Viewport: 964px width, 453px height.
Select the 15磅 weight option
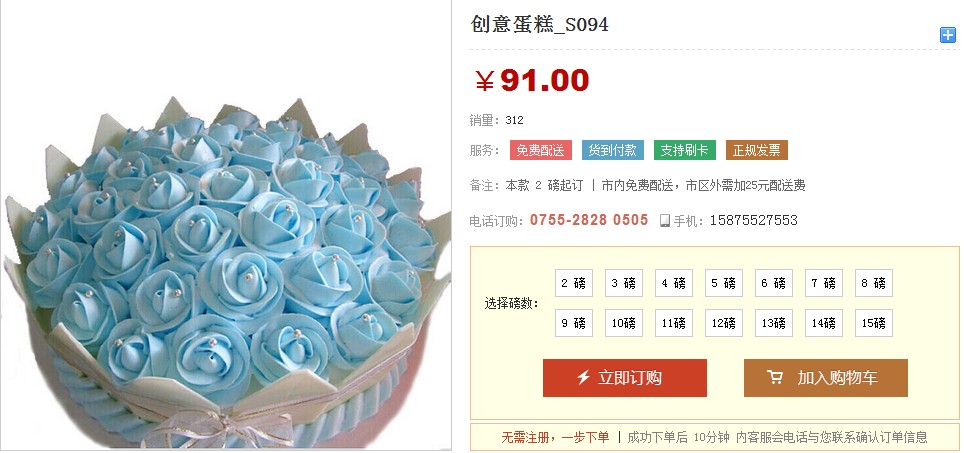874,323
